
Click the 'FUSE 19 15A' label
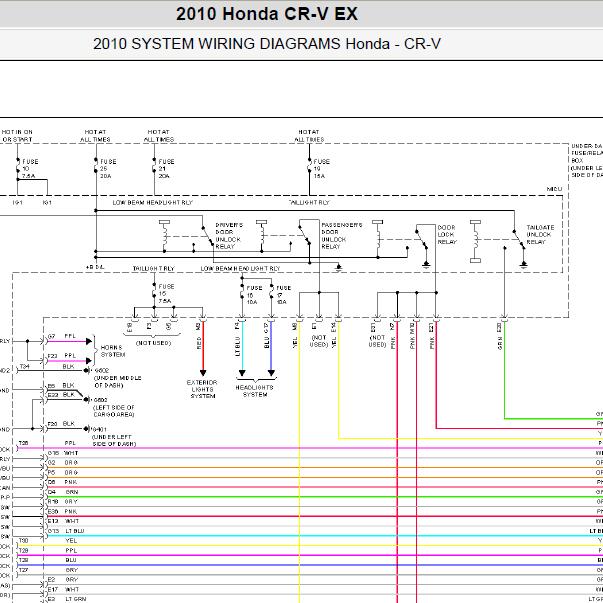pos(321,169)
